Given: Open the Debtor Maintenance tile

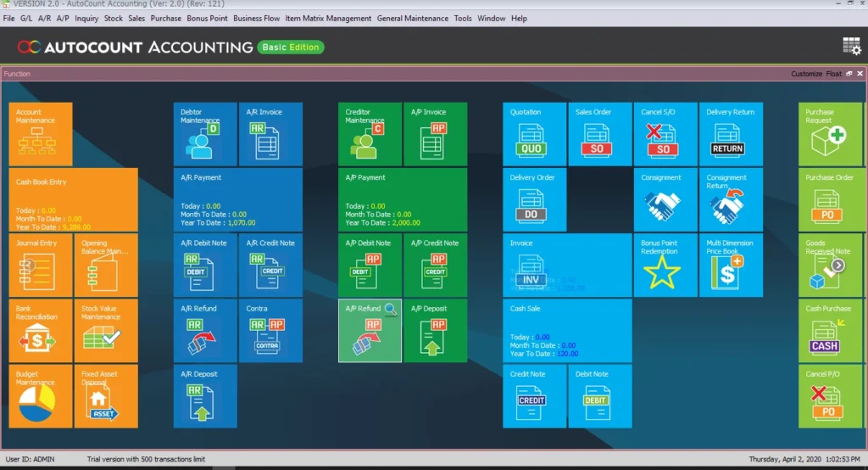Looking at the screenshot, I should click(205, 134).
